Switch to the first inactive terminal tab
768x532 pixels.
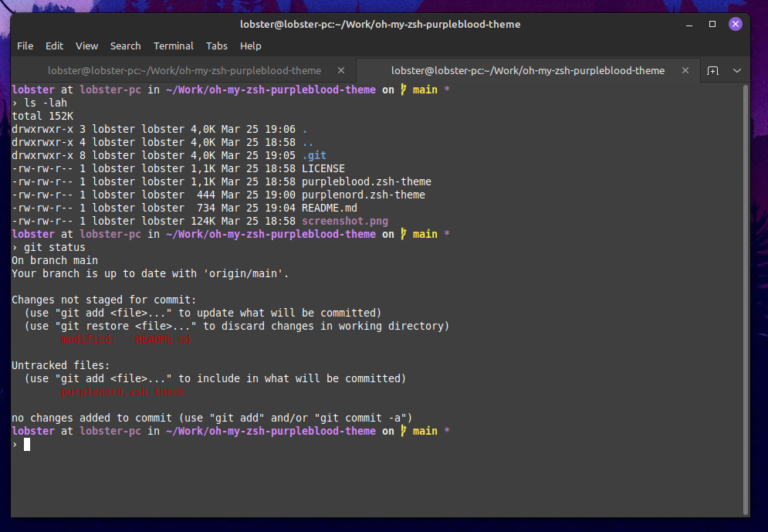point(184,70)
